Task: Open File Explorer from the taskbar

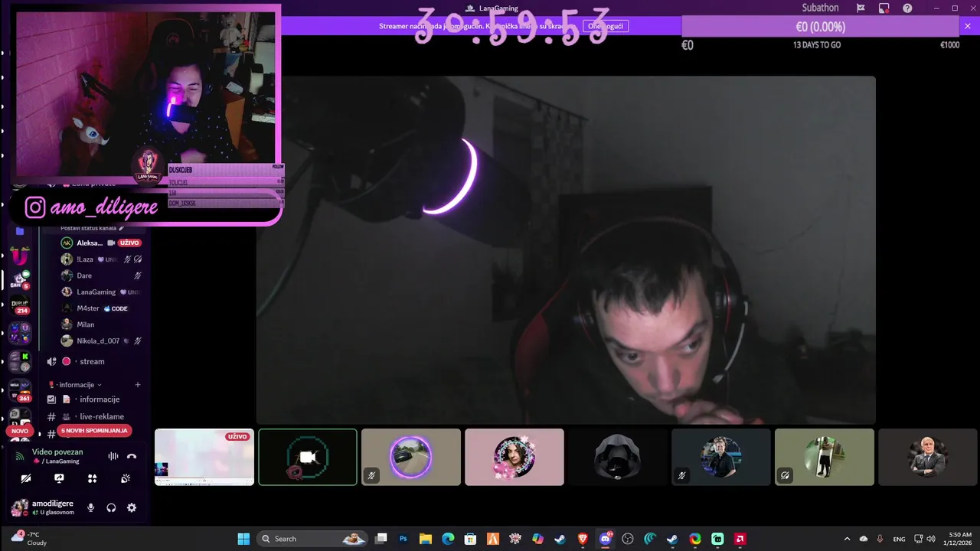Action: point(426,539)
